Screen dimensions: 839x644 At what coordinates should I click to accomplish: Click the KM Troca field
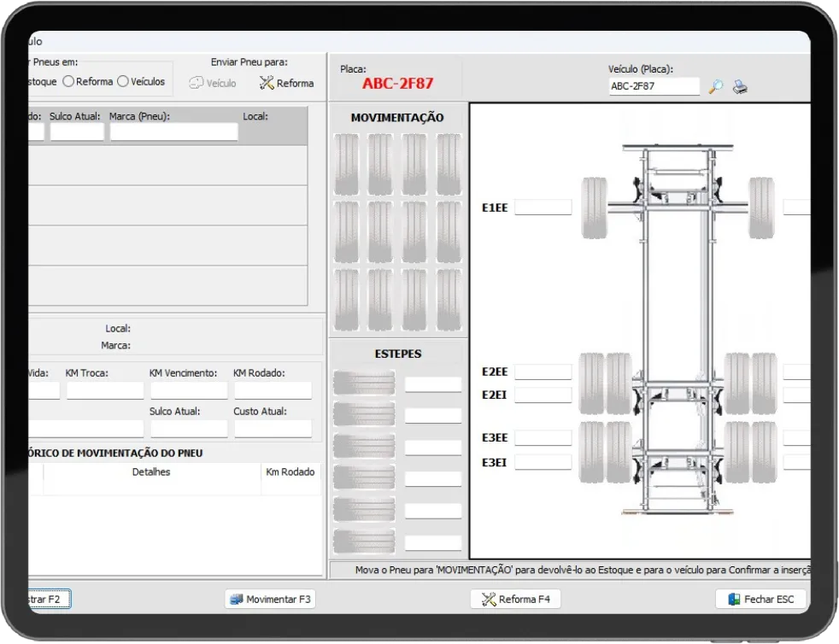[x=105, y=390]
